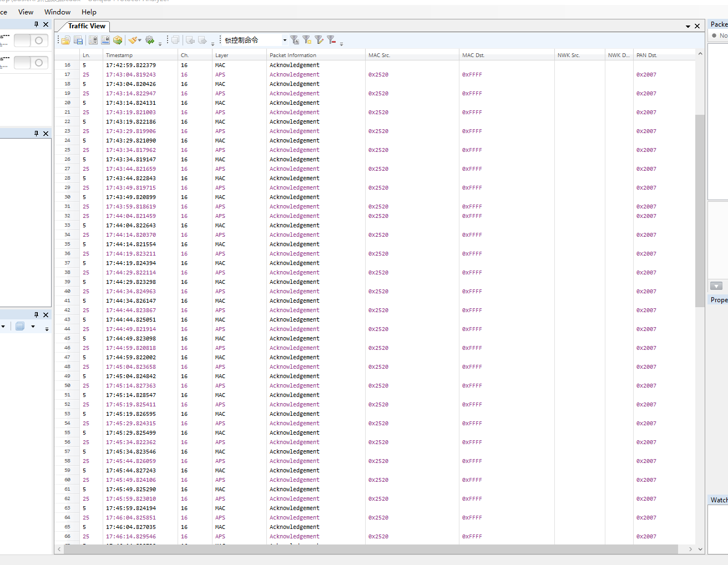Expand overflow options after the gear icon
728x565 pixels.
pyautogui.click(x=160, y=43)
